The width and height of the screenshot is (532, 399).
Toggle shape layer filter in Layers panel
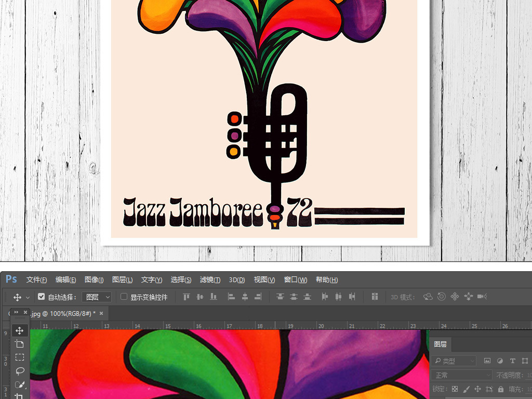(x=525, y=361)
